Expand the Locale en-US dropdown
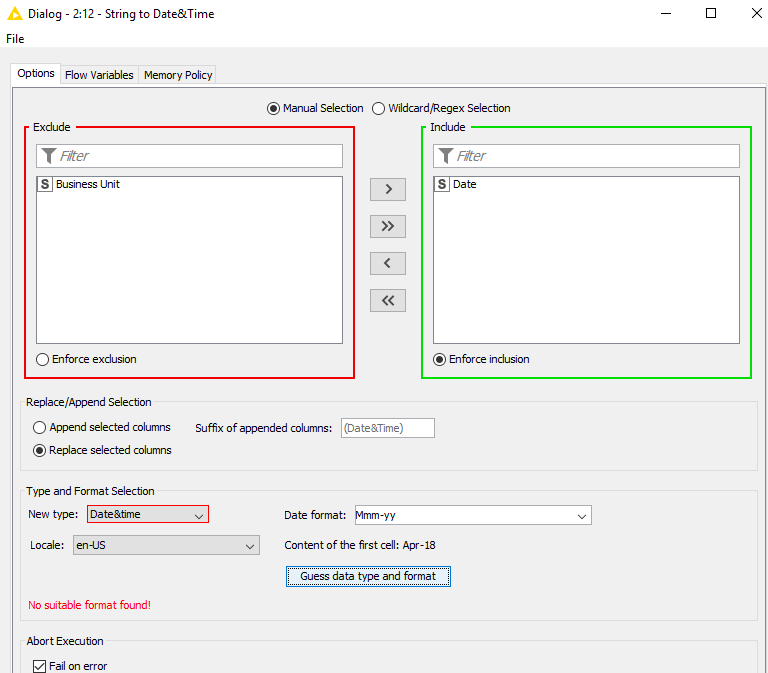 [166, 545]
